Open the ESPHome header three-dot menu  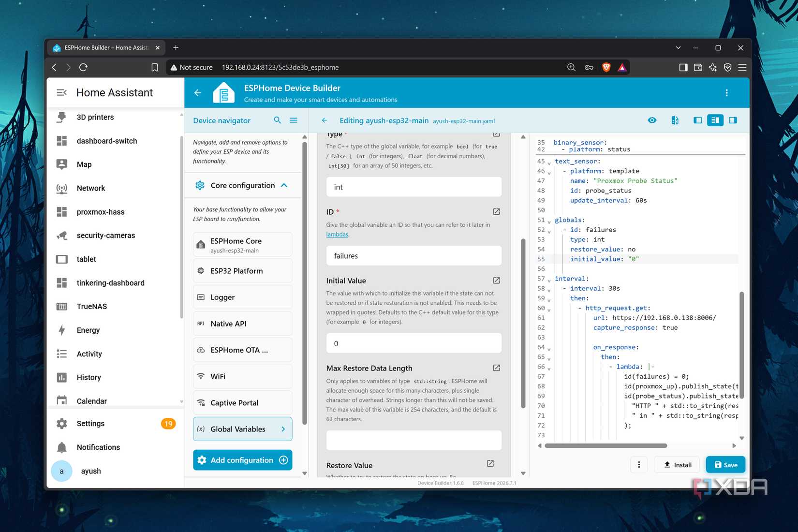coord(726,93)
